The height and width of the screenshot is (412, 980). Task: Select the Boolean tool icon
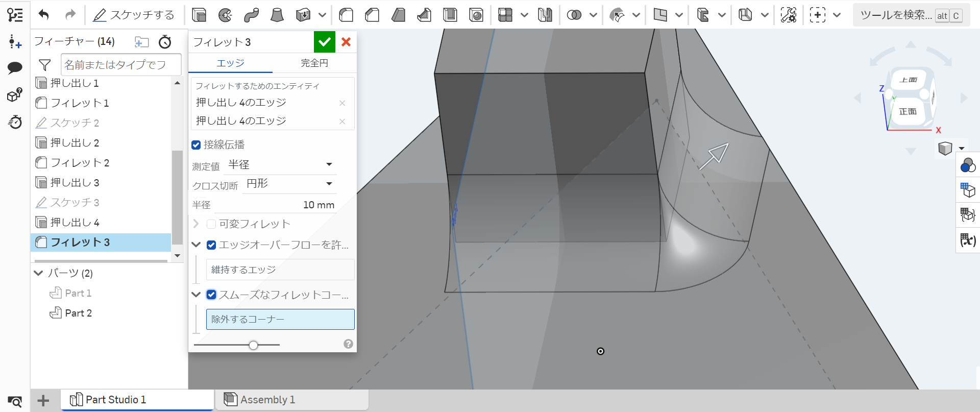coord(574,15)
